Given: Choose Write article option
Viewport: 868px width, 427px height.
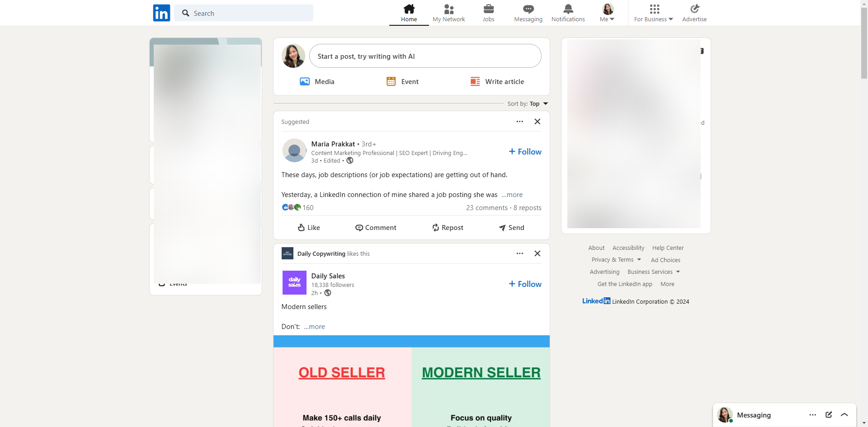Looking at the screenshot, I should click(497, 81).
